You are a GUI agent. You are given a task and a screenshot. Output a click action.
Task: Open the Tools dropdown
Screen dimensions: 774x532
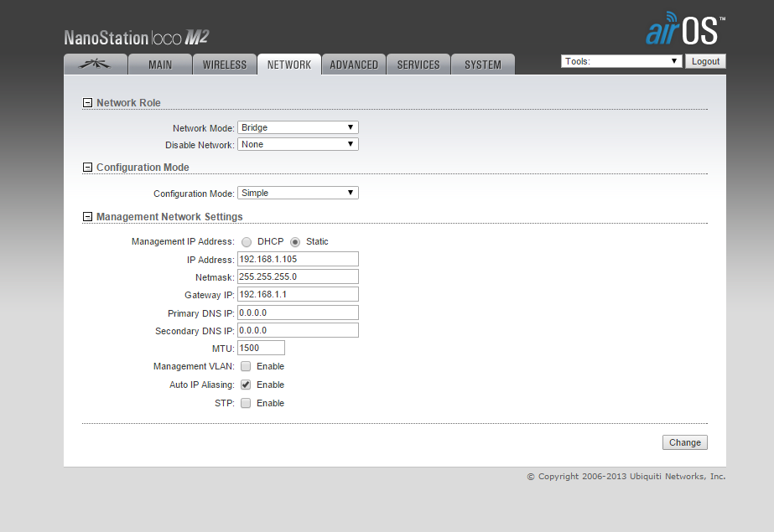pos(621,61)
